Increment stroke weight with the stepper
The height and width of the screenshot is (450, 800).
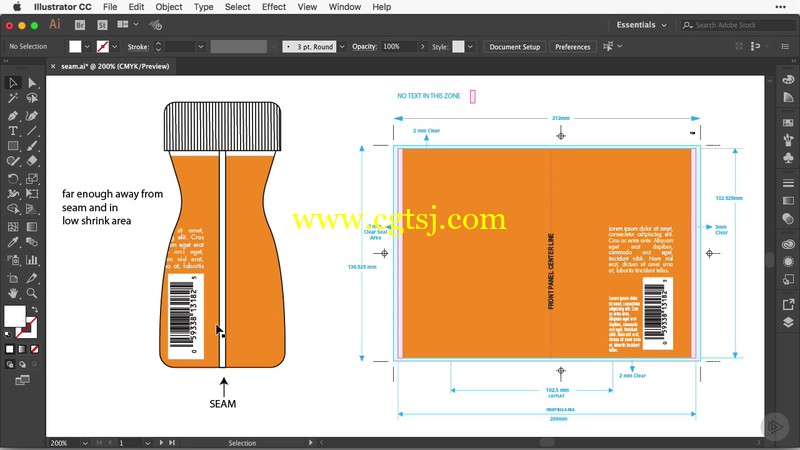click(158, 43)
